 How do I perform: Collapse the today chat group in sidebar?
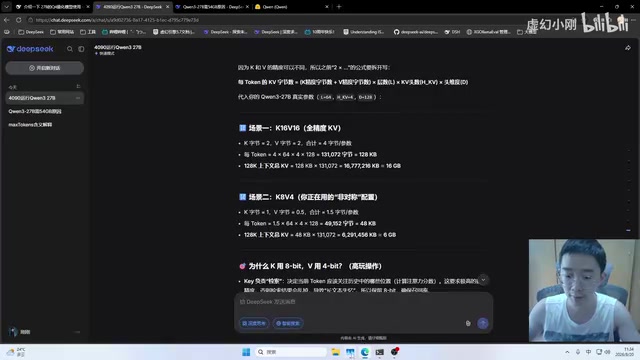[78, 87]
